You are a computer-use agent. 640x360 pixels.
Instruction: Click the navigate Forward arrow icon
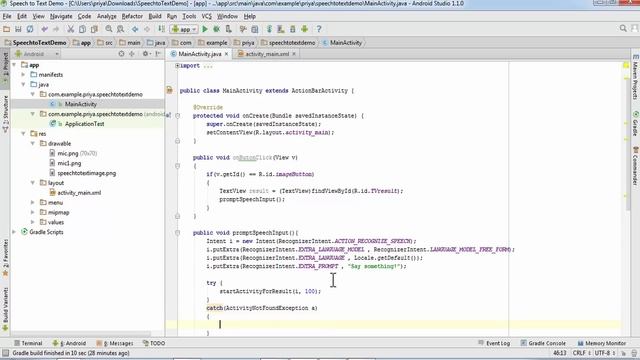click(x=147, y=29)
